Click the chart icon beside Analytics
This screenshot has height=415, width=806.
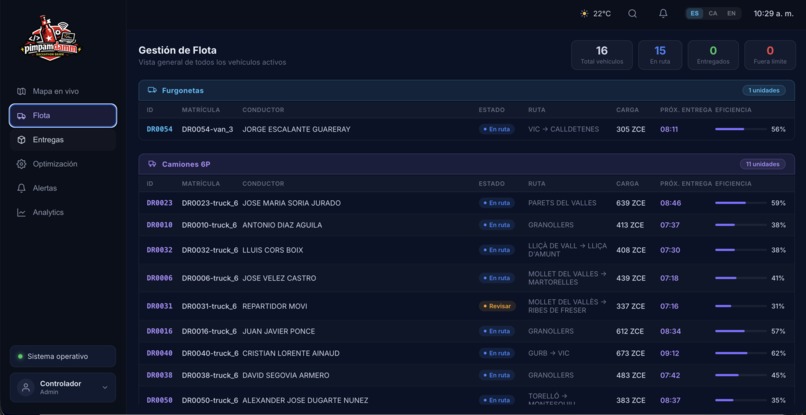click(x=21, y=212)
